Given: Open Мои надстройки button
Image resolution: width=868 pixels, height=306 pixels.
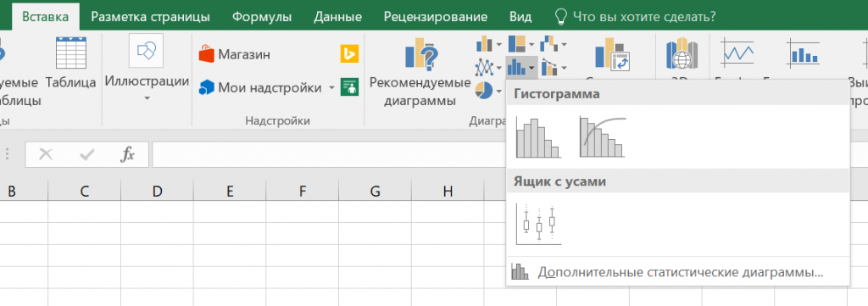Looking at the screenshot, I should (x=260, y=87).
